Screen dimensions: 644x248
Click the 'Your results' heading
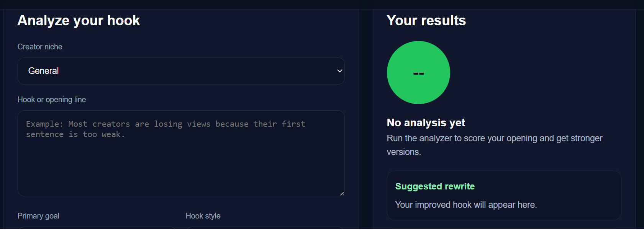tap(426, 21)
